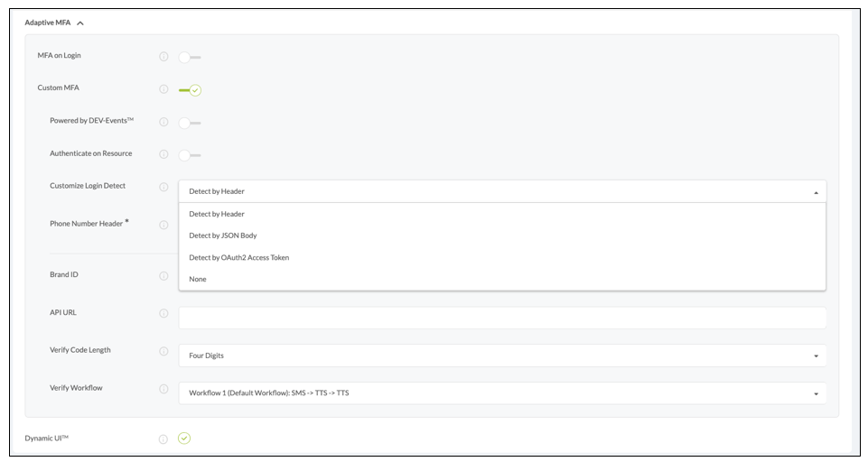Click info icon for Authenticate on Resource

(x=163, y=154)
